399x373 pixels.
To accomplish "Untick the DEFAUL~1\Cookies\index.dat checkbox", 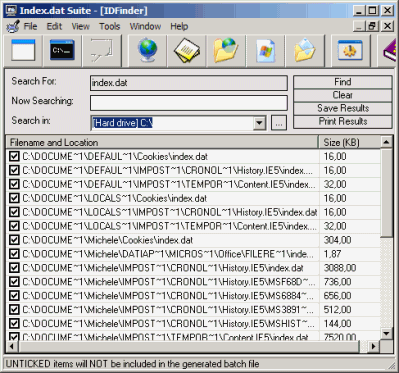I will [14, 156].
